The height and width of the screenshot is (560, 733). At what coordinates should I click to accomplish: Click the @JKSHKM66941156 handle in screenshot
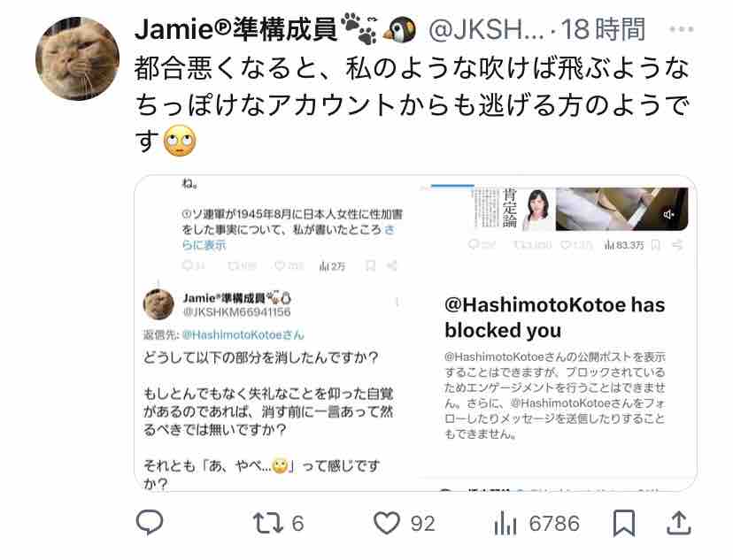pos(236,312)
